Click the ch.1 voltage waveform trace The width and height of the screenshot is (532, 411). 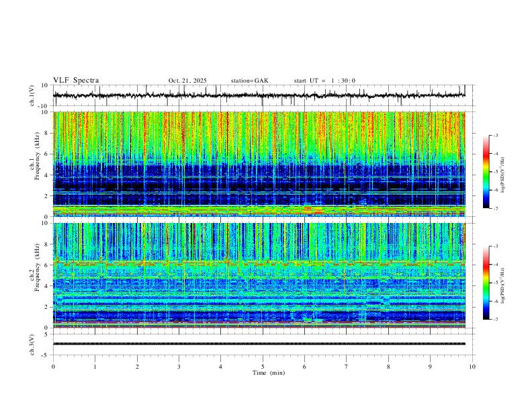coord(259,95)
